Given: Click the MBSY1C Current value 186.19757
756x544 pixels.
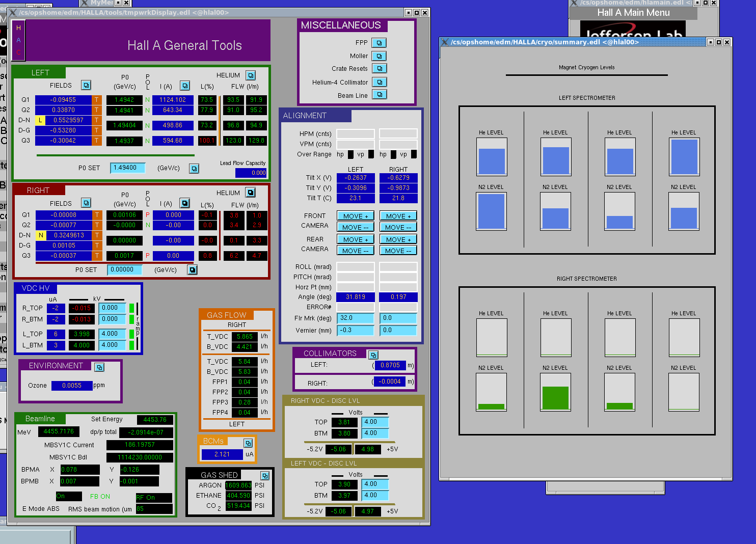Looking at the screenshot, I should 140,445.
